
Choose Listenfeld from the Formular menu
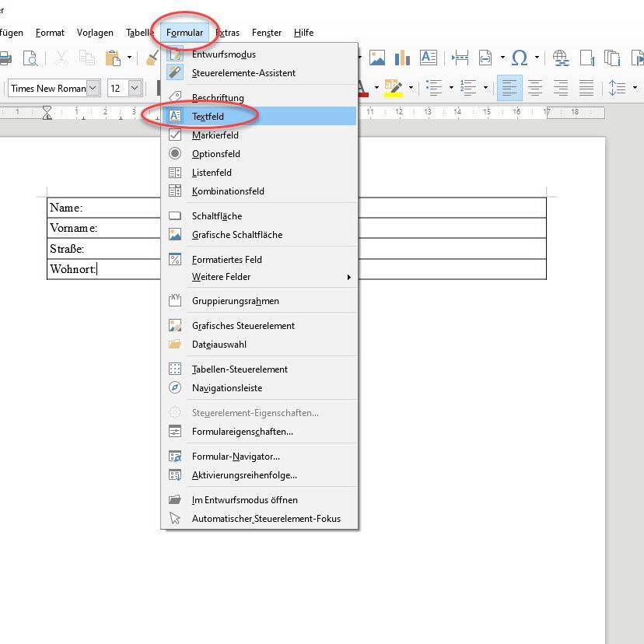point(259,173)
